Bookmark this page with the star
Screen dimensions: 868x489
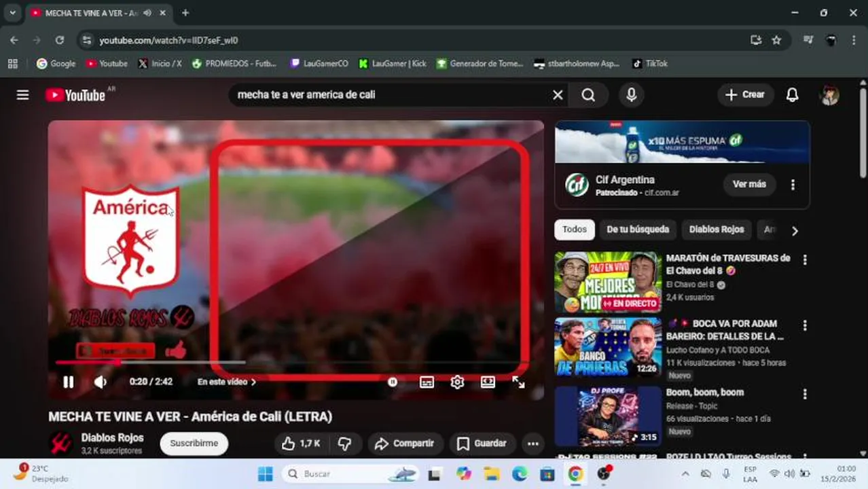coord(776,40)
